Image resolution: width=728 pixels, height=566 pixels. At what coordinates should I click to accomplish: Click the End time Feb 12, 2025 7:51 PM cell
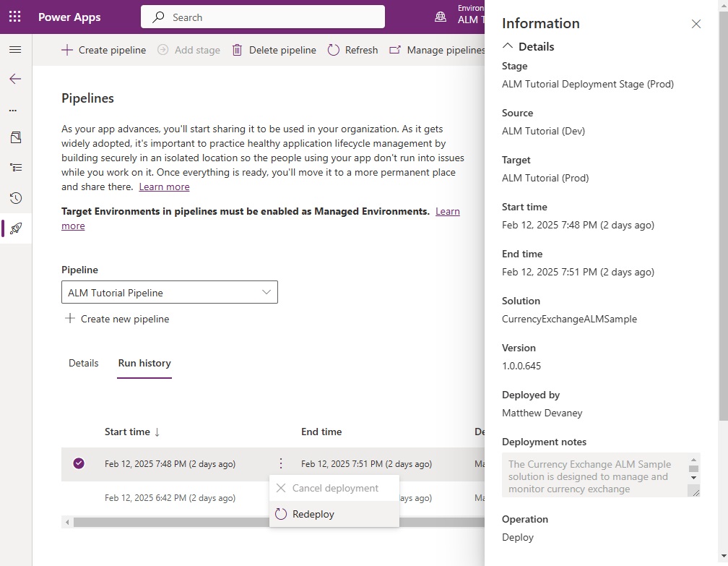[366, 464]
